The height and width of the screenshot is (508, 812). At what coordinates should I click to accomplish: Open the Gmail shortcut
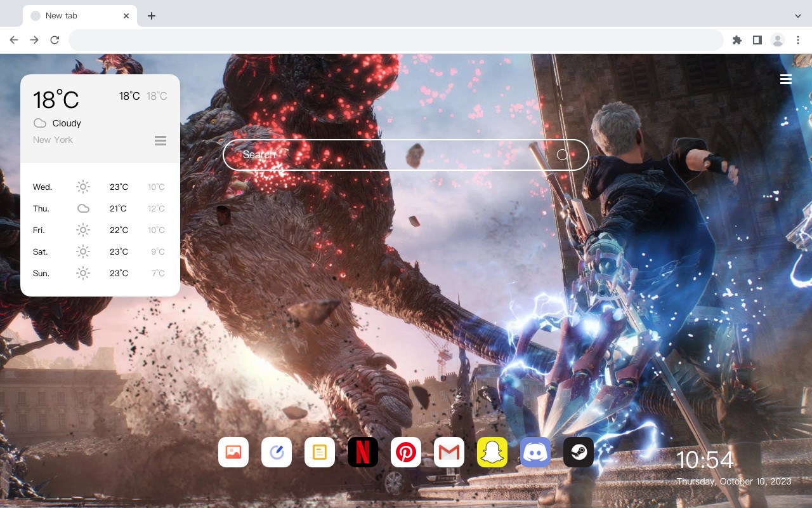pos(449,452)
